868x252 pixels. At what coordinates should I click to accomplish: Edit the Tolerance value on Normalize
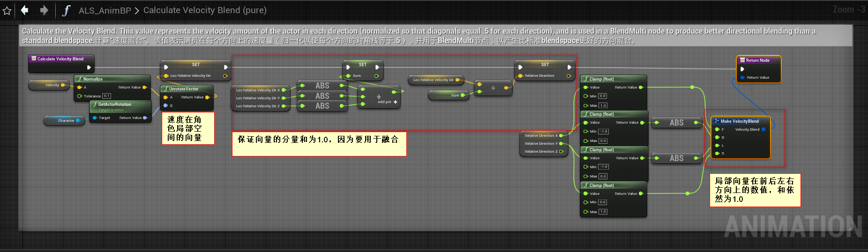[x=107, y=96]
